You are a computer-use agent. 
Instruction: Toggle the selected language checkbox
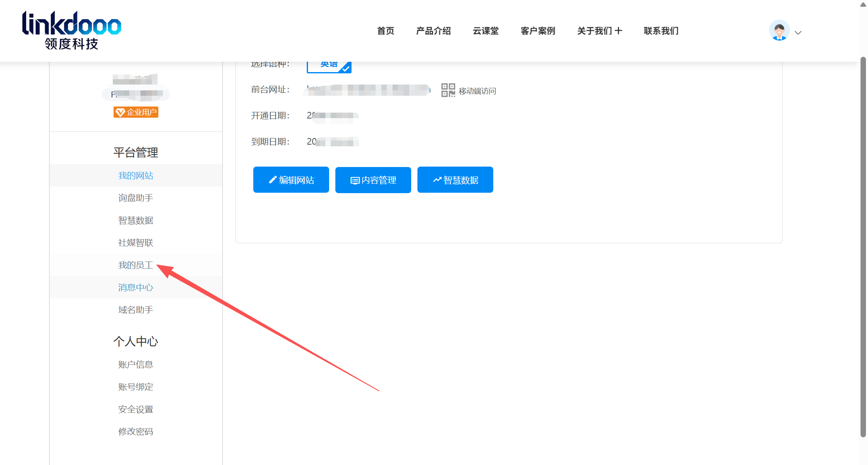[x=329, y=66]
